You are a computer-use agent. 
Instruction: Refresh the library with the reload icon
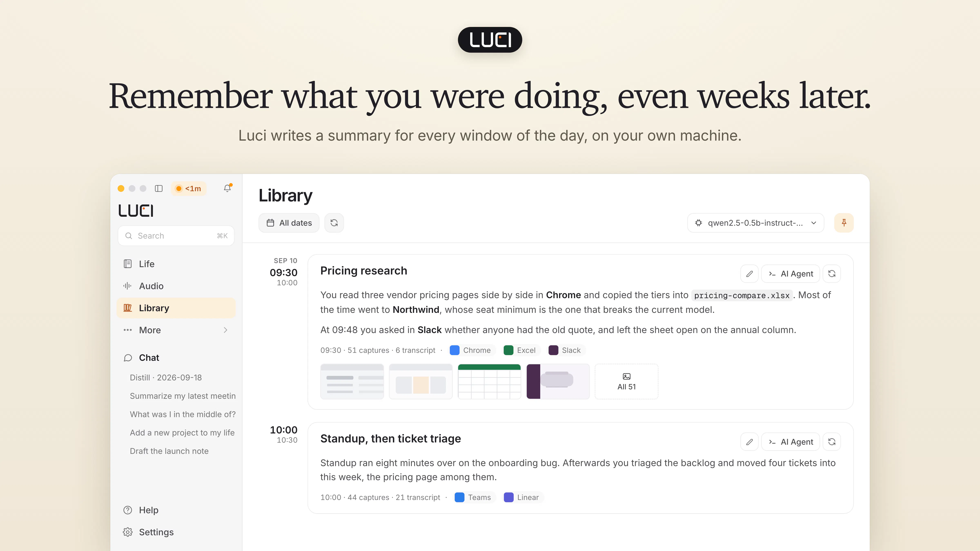(x=334, y=223)
